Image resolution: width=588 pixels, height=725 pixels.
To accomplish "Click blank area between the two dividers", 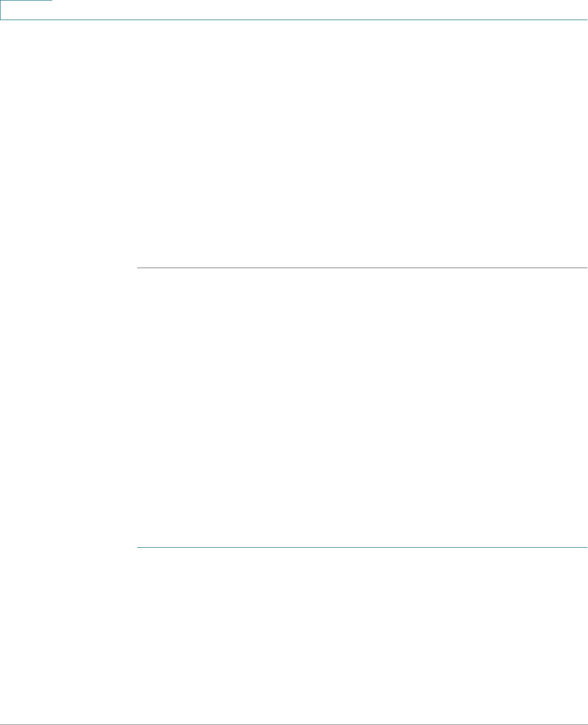I will tap(362, 407).
